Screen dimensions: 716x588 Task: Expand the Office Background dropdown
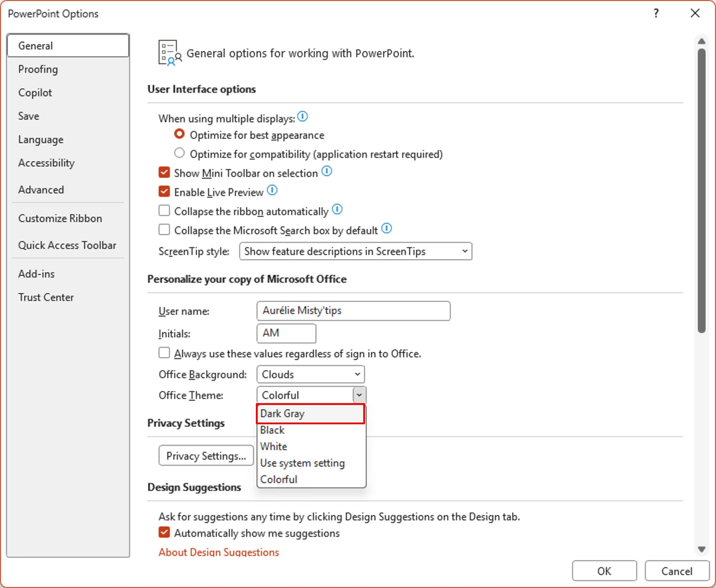310,374
